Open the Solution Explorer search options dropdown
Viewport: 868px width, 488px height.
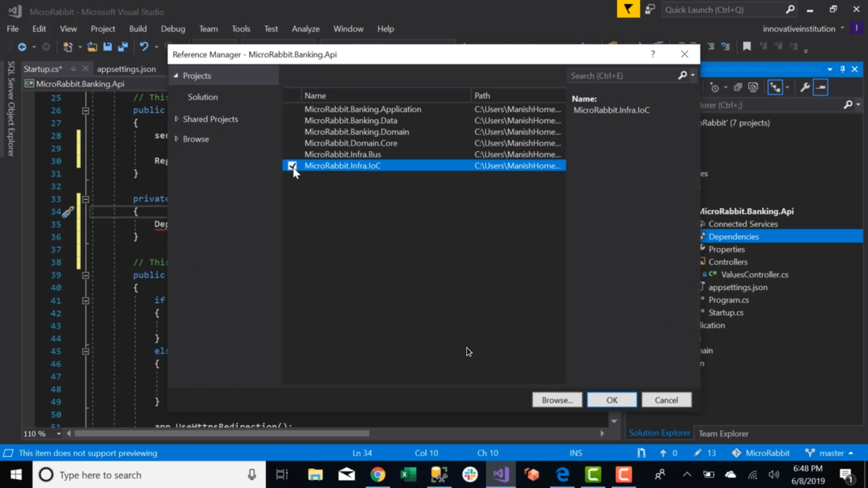tap(858, 105)
